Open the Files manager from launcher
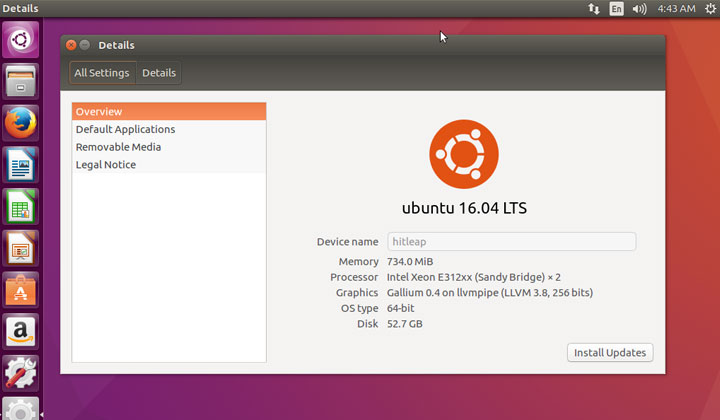The height and width of the screenshot is (420, 720). [x=21, y=81]
